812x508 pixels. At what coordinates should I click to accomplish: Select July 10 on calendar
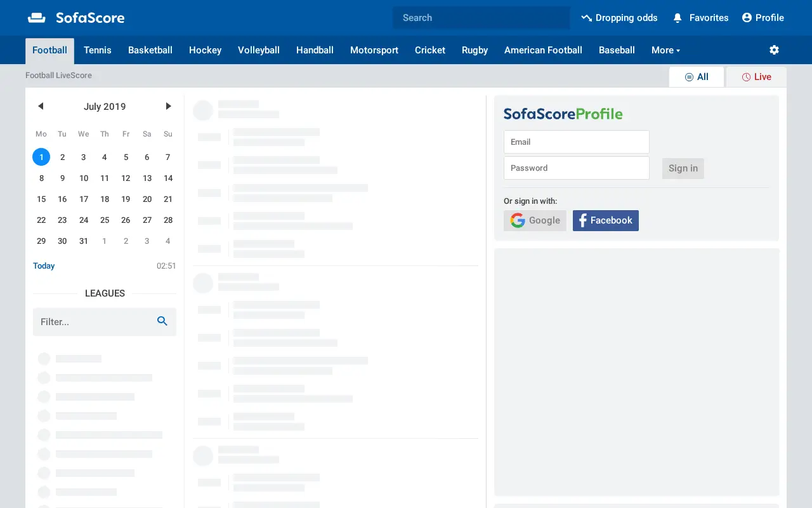(x=84, y=178)
